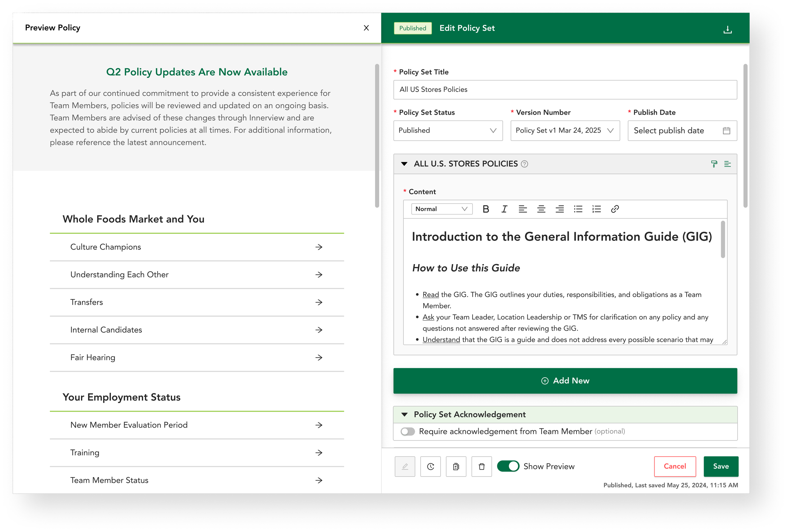Delete policy set with trash icon
The width and height of the screenshot is (788, 532).
(x=482, y=466)
